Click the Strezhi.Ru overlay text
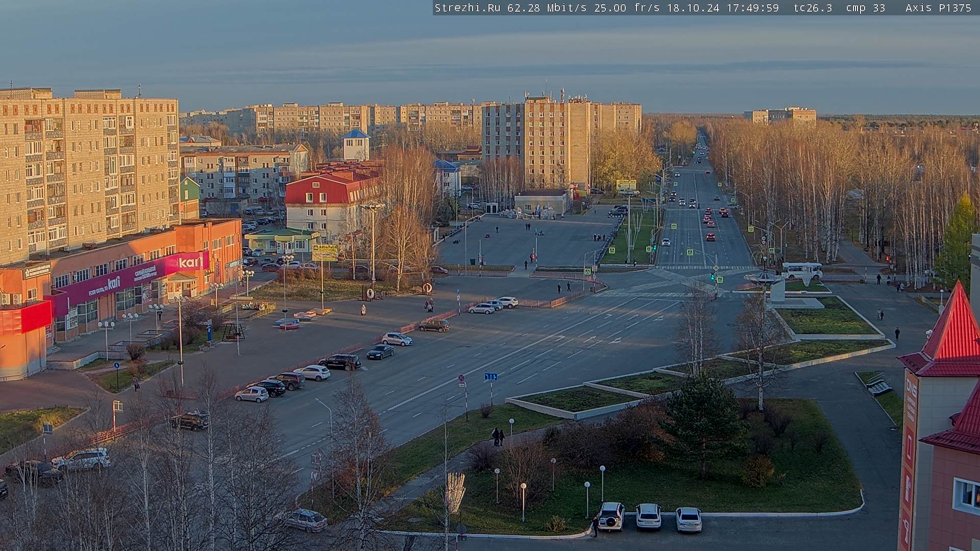The width and height of the screenshot is (980, 551). [467, 8]
